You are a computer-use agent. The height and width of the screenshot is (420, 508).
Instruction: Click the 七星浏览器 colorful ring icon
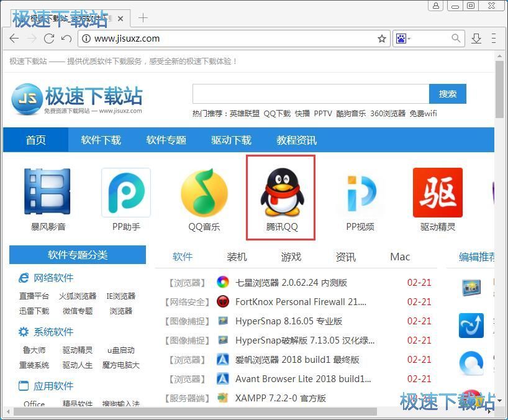[222, 282]
